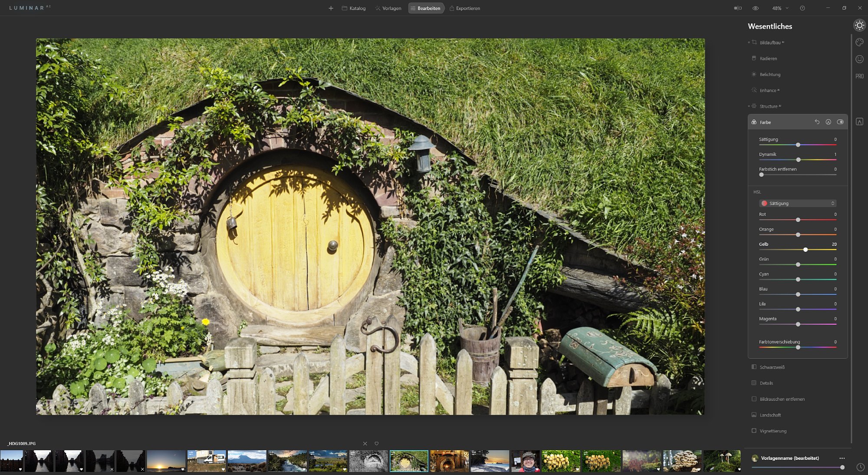868x475 pixels.
Task: Select the fireplace interior thumbnail
Action: coord(449,461)
